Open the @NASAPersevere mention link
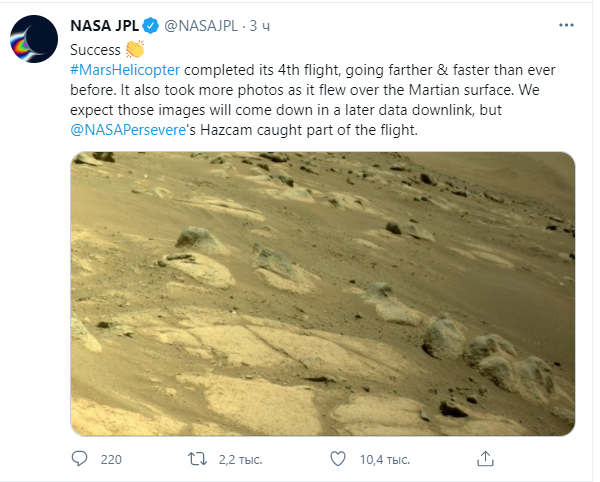600x482 pixels. coord(132,132)
